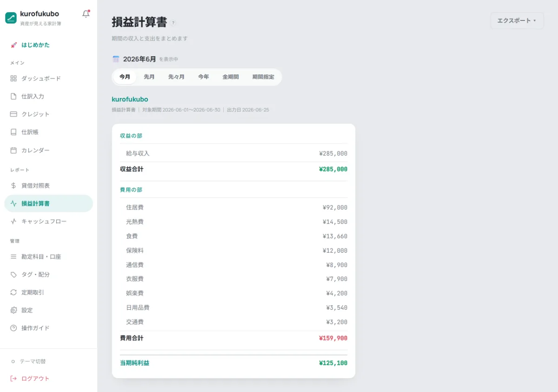Click the 保険料 amount ¥12,000
Viewport: 558px width, 392px height.
pos(335,251)
